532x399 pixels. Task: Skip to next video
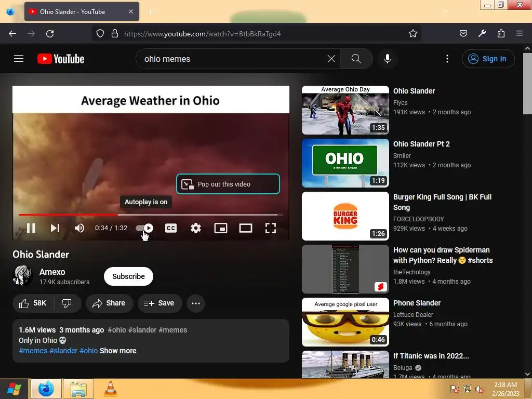point(55,228)
